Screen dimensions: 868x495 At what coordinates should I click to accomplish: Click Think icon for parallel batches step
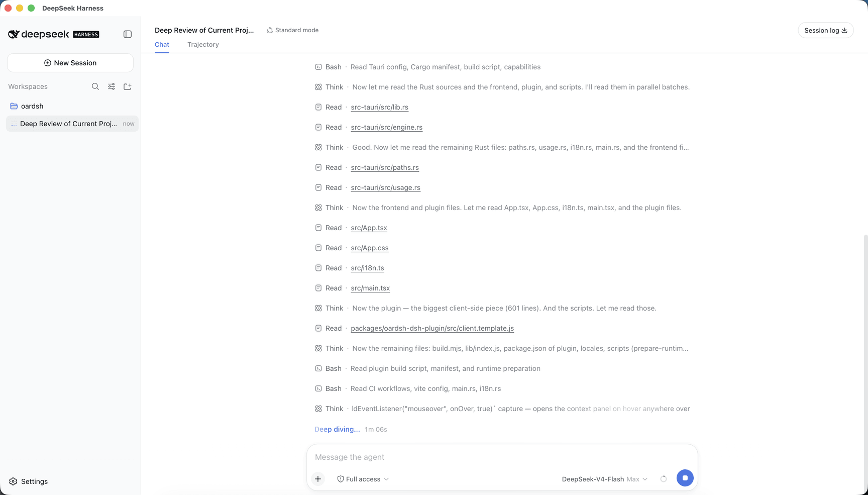pos(318,87)
